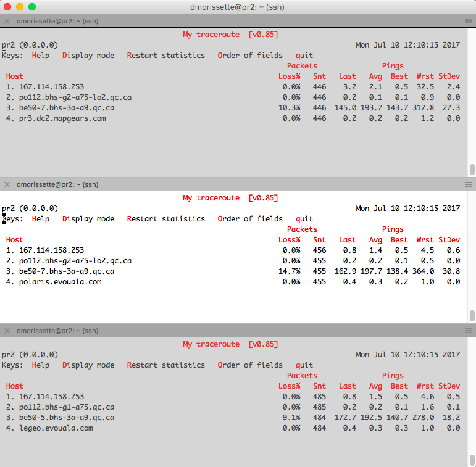The width and height of the screenshot is (476, 467).
Task: Click Restart statistics in the top pane
Action: click(x=166, y=56)
